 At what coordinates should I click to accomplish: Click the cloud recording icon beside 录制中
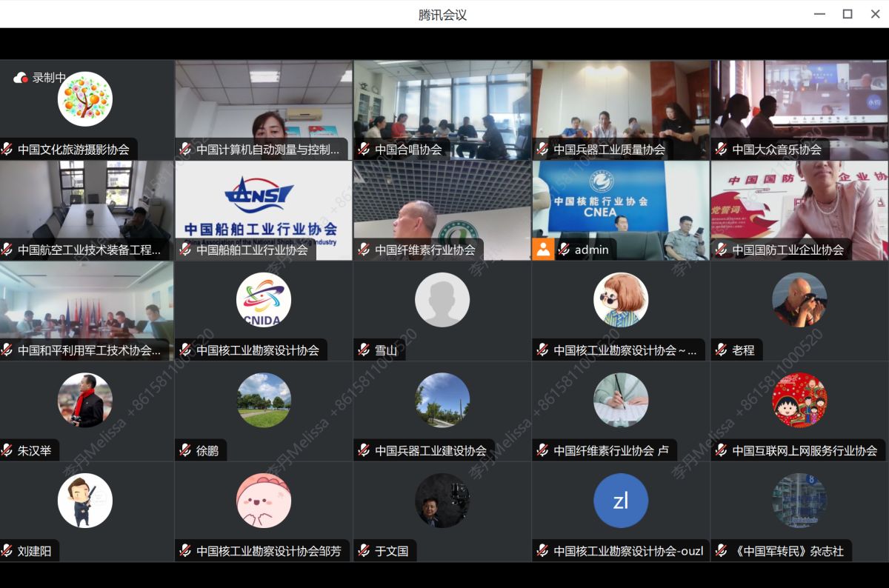pos(21,78)
